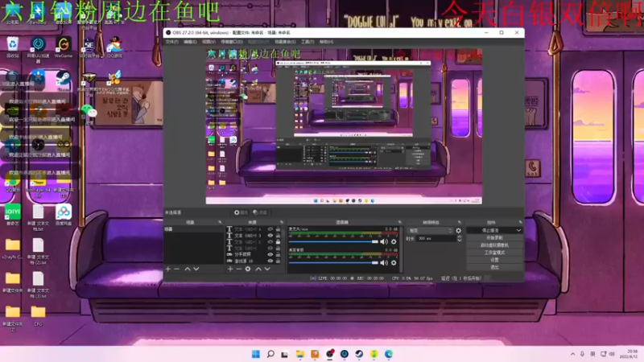Viewport: 644px width, 362px height.
Task: Open the 停靠窗口(D) menu in OBS
Action: point(232,42)
